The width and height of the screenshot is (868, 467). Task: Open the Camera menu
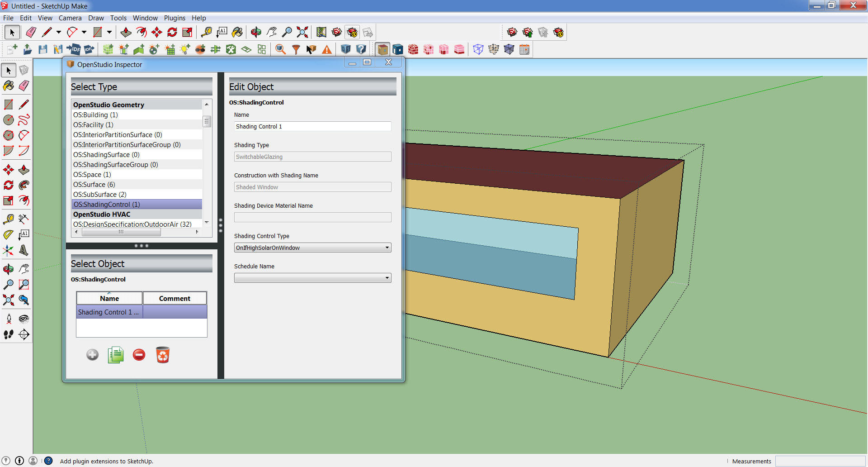[x=70, y=18]
